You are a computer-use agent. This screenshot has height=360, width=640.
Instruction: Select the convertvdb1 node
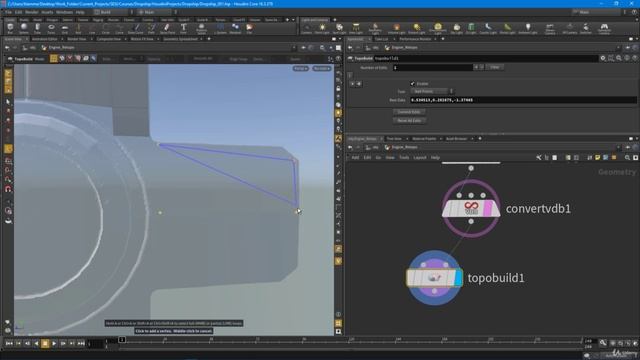click(x=471, y=209)
